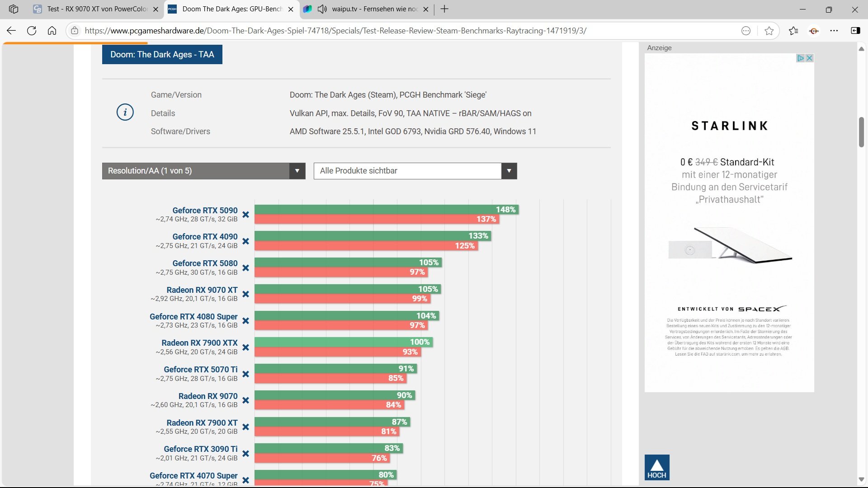This screenshot has height=488, width=868.
Task: Close the Starlink ad with X
Action: [809, 58]
